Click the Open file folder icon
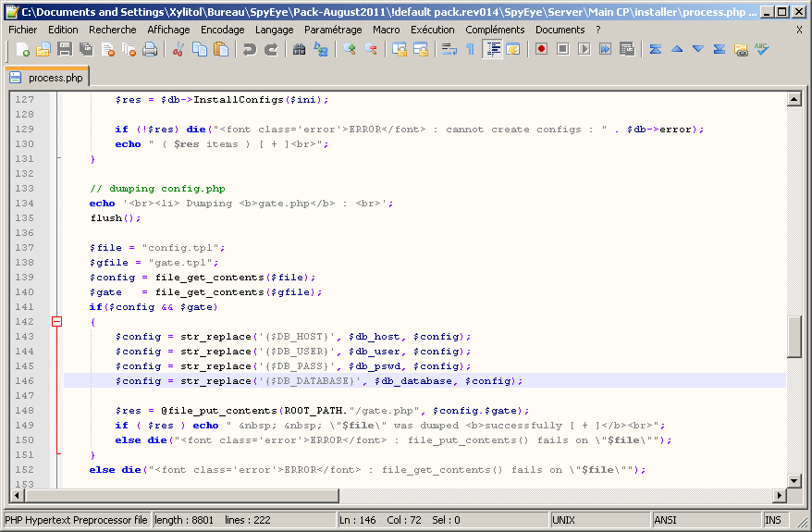The image size is (812, 532). click(x=43, y=50)
